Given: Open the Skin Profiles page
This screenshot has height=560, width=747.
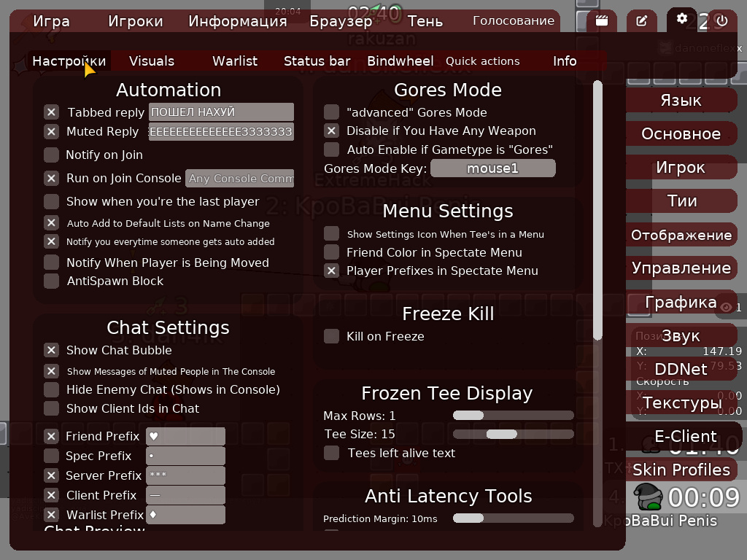Looking at the screenshot, I should (x=681, y=470).
